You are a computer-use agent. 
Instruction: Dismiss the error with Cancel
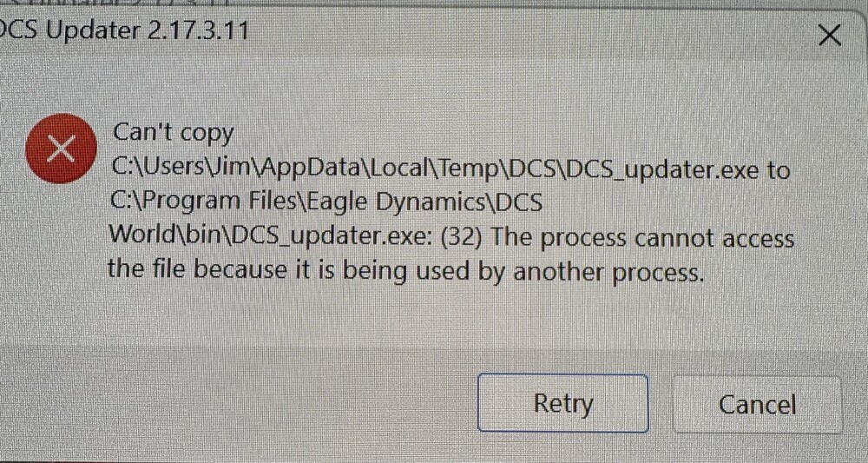tap(757, 404)
